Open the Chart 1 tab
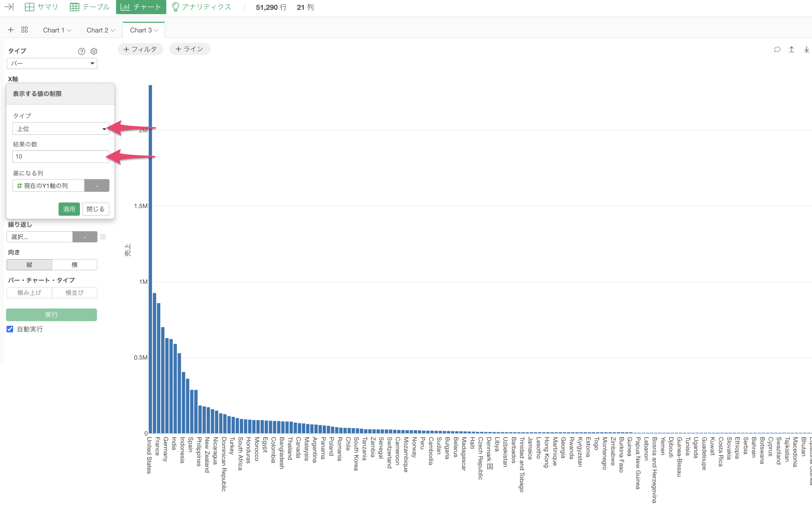 pyautogui.click(x=54, y=30)
